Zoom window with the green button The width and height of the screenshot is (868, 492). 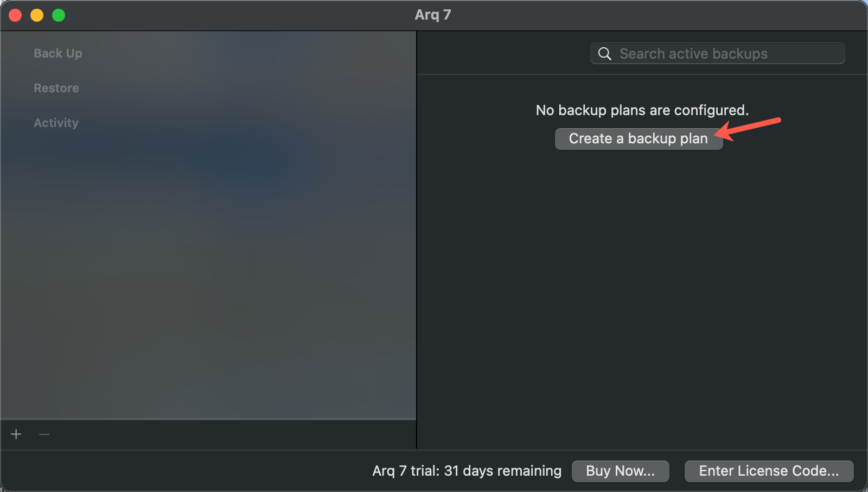[x=59, y=15]
